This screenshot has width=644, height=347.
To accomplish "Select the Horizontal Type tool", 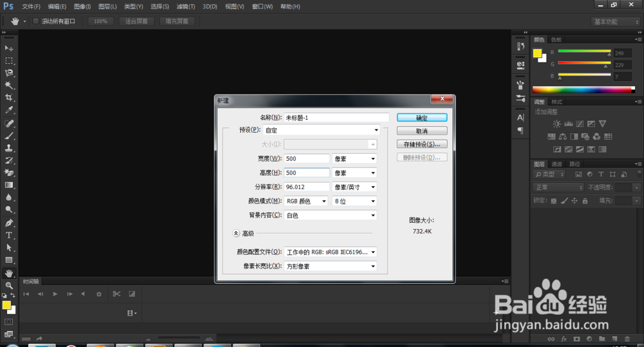I will tap(8, 235).
